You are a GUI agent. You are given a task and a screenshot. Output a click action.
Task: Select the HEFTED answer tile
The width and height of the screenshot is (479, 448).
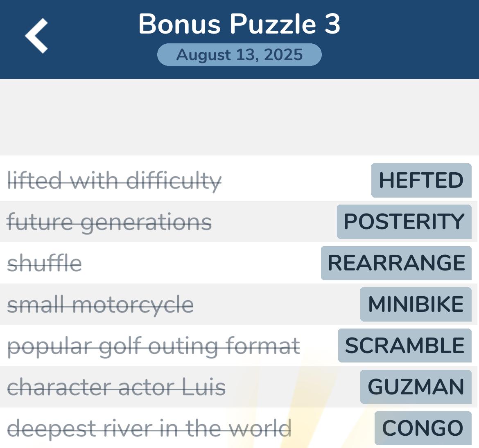(421, 180)
